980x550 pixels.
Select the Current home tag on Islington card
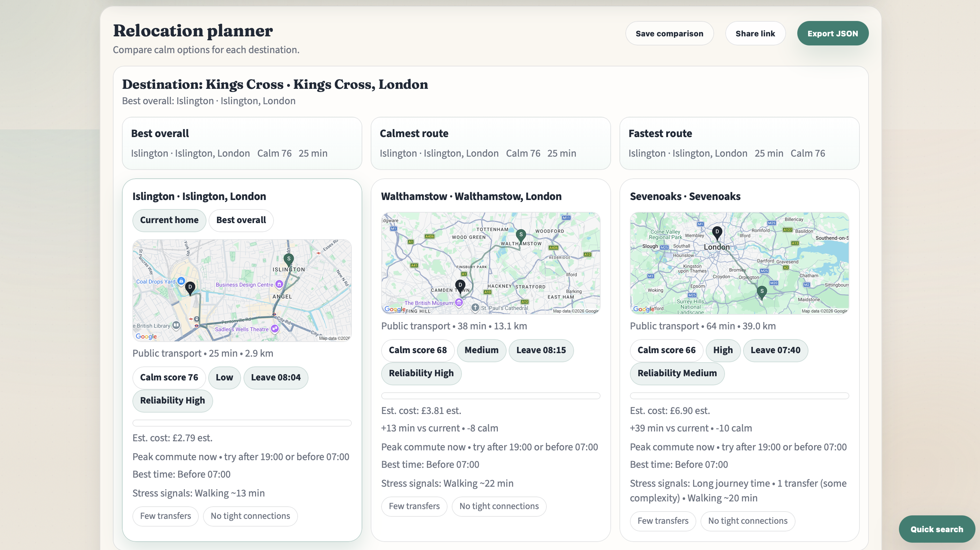click(x=169, y=220)
